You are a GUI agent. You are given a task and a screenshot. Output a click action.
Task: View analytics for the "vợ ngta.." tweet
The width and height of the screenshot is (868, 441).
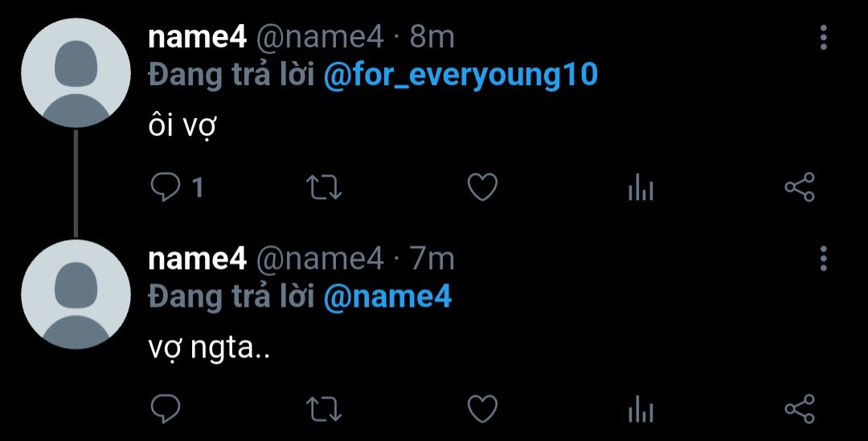[641, 409]
